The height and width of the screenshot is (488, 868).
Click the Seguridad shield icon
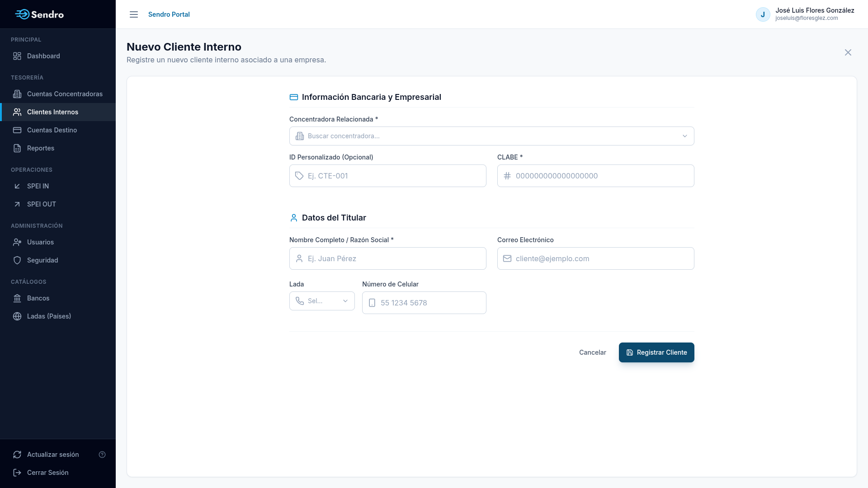tap(17, 260)
